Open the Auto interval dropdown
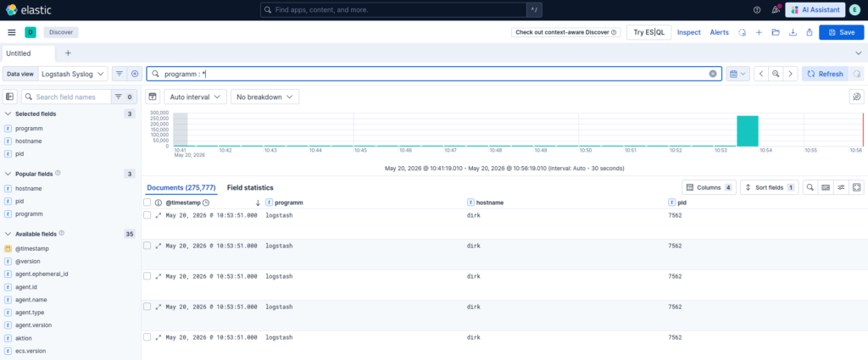The image size is (868, 360). [x=196, y=97]
